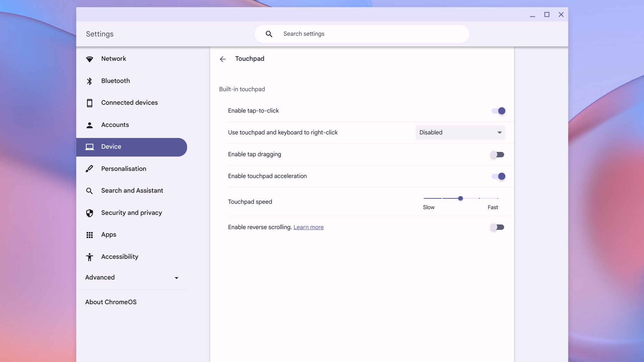Click the Accounts settings icon
The height and width of the screenshot is (362, 644).
click(89, 125)
